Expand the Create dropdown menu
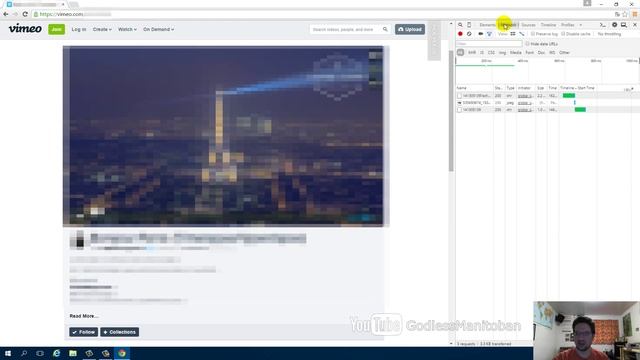640x360 pixels. [102, 29]
